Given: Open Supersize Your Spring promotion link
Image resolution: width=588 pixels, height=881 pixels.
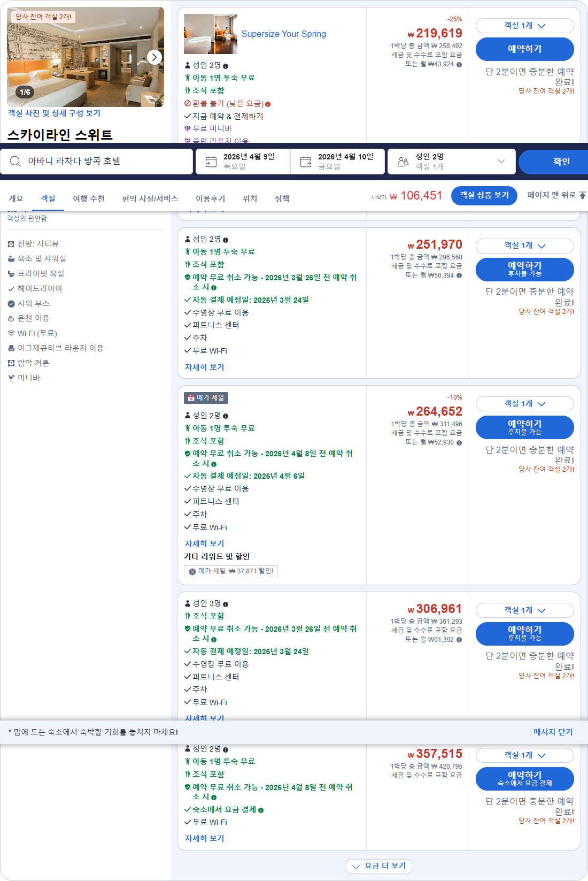Looking at the screenshot, I should pos(284,34).
